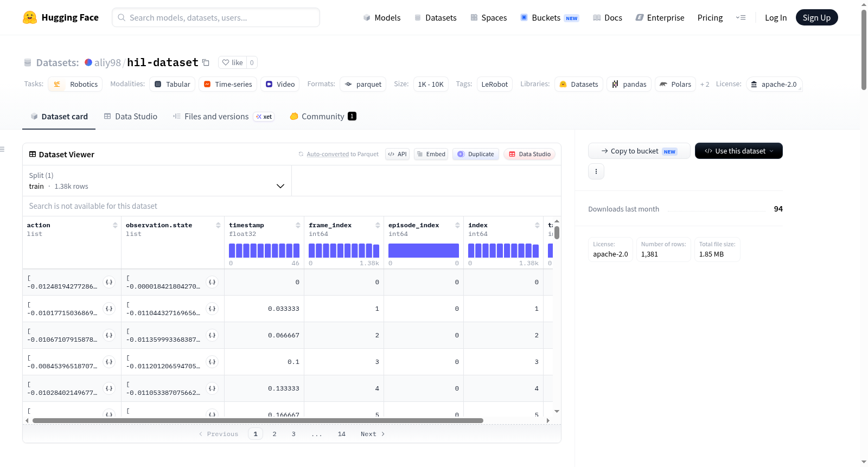Open the more navigation menu icon
Image resolution: width=868 pixels, height=467 pixels.
coord(741,17)
